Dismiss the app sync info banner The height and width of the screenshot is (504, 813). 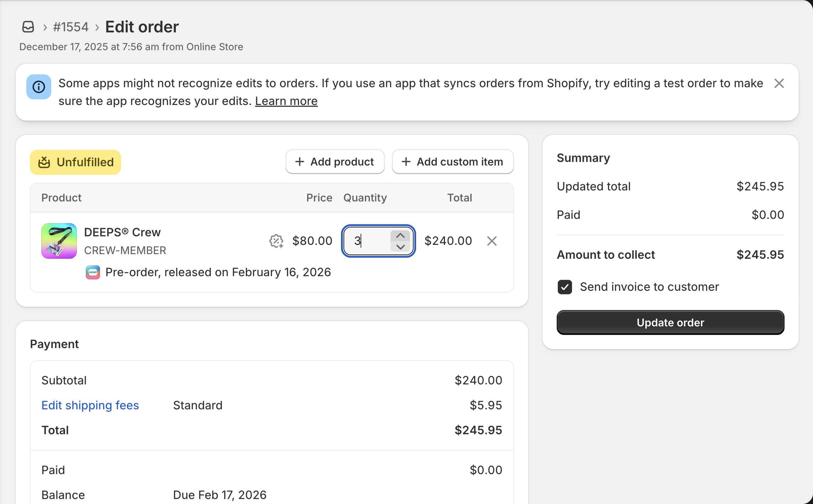point(779,83)
